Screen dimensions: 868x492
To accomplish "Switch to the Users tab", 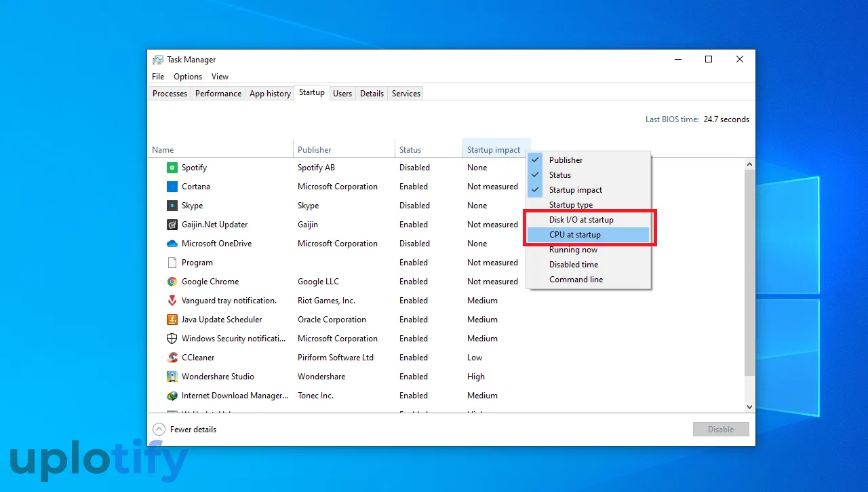I will point(342,94).
